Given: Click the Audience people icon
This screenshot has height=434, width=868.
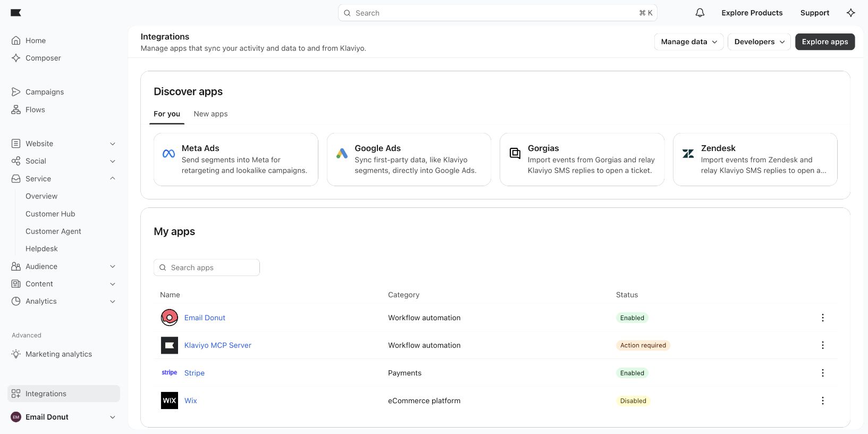Looking at the screenshot, I should click(16, 266).
